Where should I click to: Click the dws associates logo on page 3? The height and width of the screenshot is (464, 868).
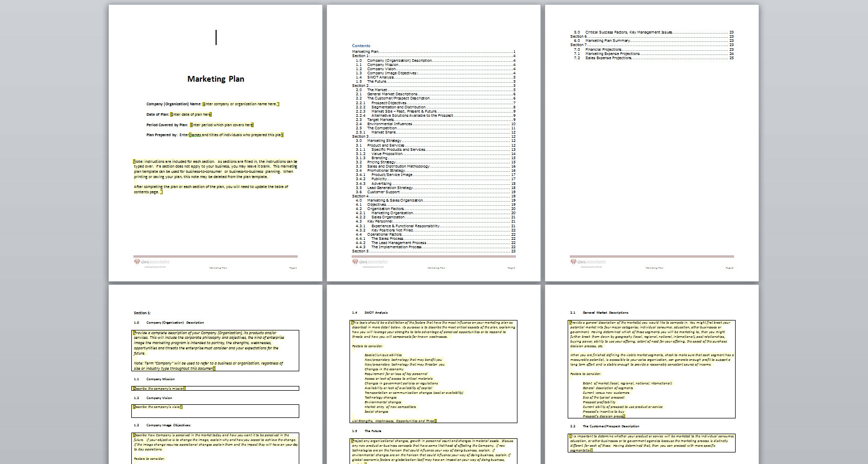click(x=588, y=262)
